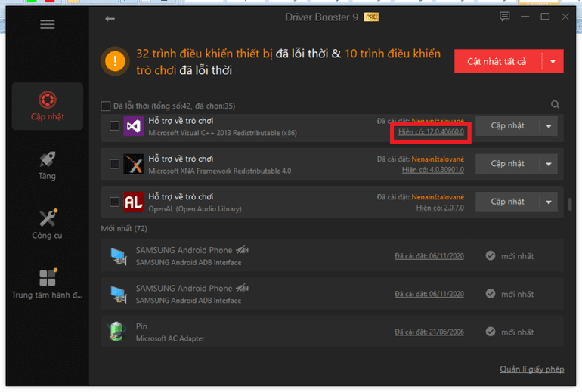Click the red 'Cập nhật tất cả' button
The width and height of the screenshot is (582, 392).
(497, 62)
